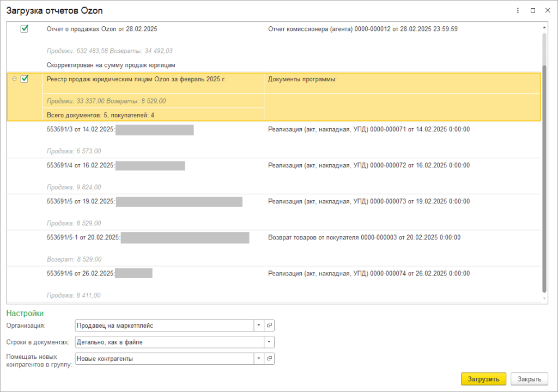Uncheck the Реестр продаж юридическим лицам checkbox
The image size is (558, 392).
pos(24,79)
